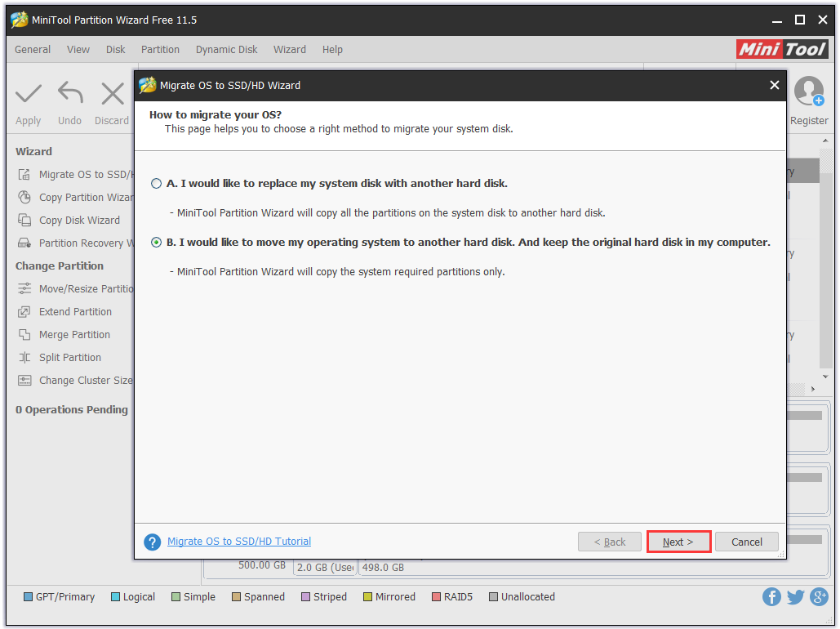Click Change Cluster Size sidebar icon
The height and width of the screenshot is (629, 840).
(24, 380)
